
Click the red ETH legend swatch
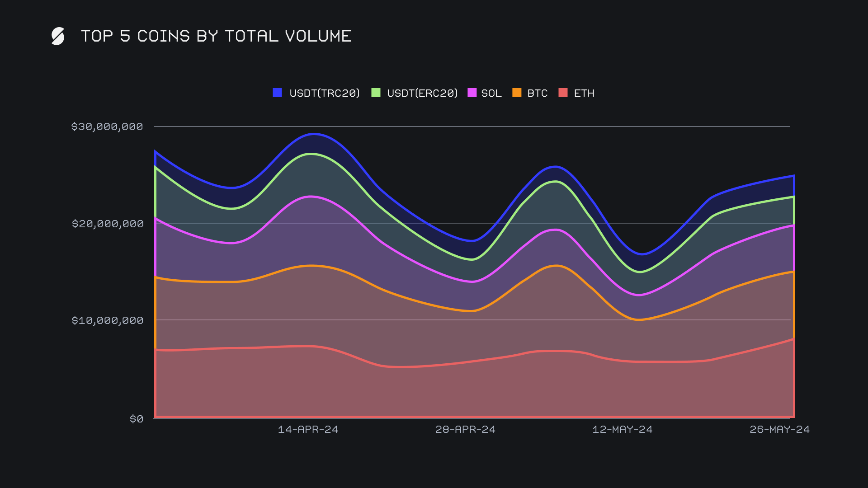pos(563,93)
